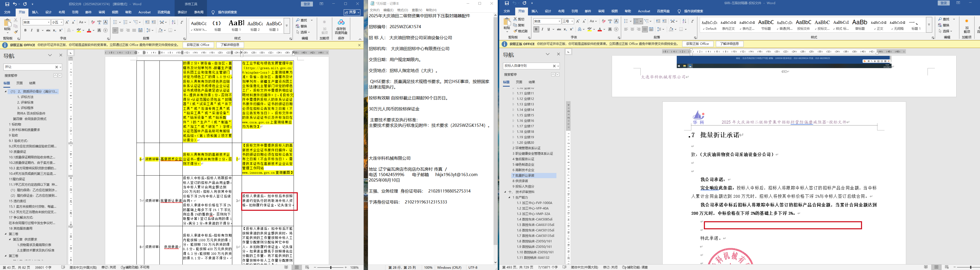Click Notepad vertical scrollbar
Viewport: 980px width, 270px height.
coord(495,139)
